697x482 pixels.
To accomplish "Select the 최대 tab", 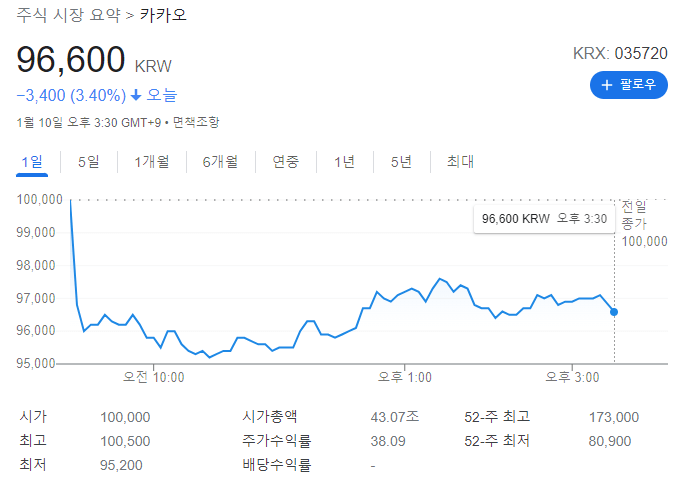I will click(x=460, y=162).
